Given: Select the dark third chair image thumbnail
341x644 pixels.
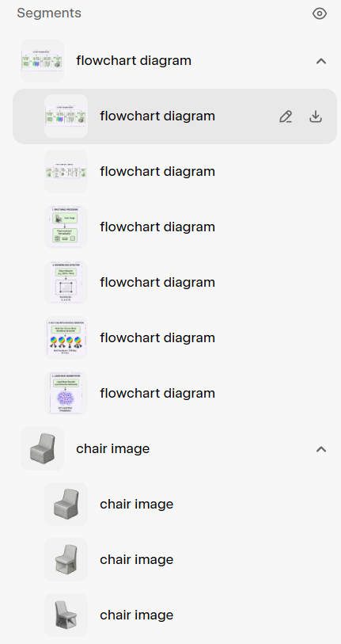Looking at the screenshot, I should pos(66,615).
